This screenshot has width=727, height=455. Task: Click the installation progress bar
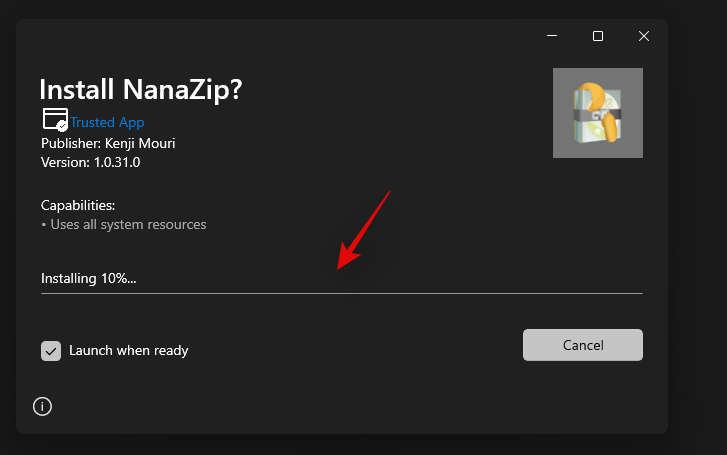[341, 293]
